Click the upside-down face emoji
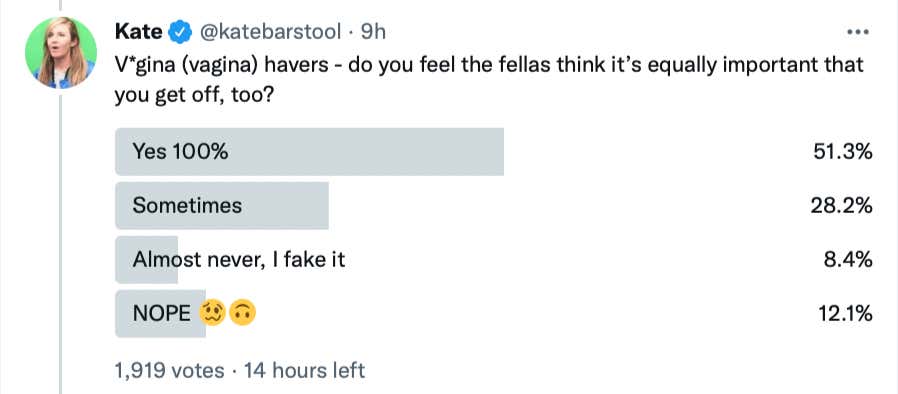Viewport: 898px width, 394px height. pos(242,313)
